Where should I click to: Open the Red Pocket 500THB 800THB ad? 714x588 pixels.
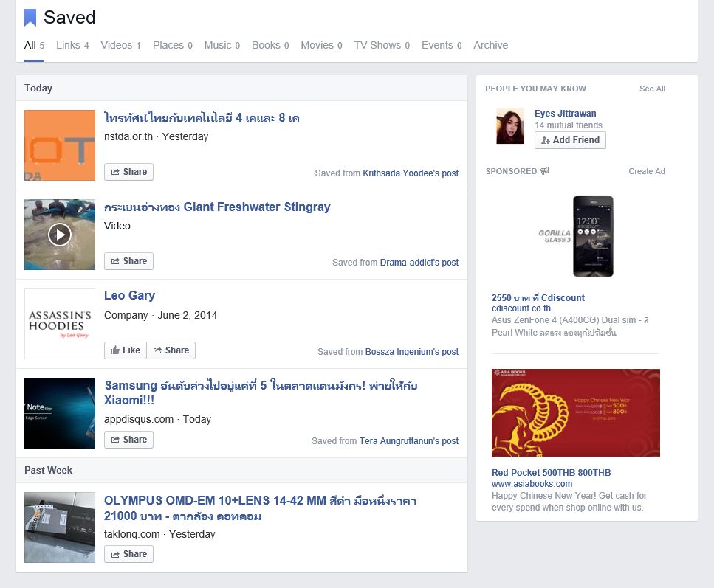551,472
